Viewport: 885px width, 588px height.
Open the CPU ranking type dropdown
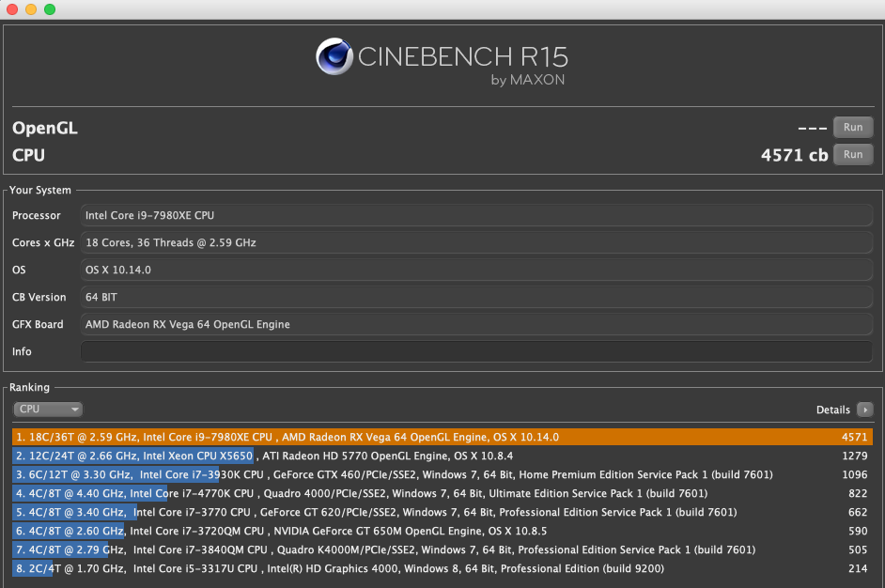(x=48, y=410)
